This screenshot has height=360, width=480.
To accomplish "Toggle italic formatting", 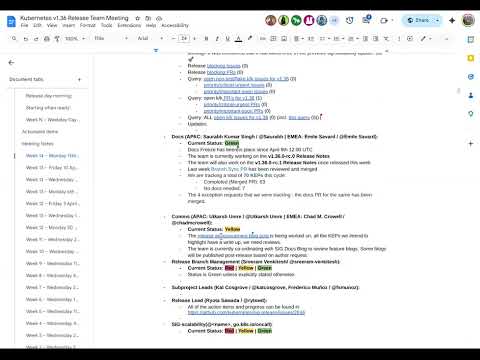I will point(217,39).
